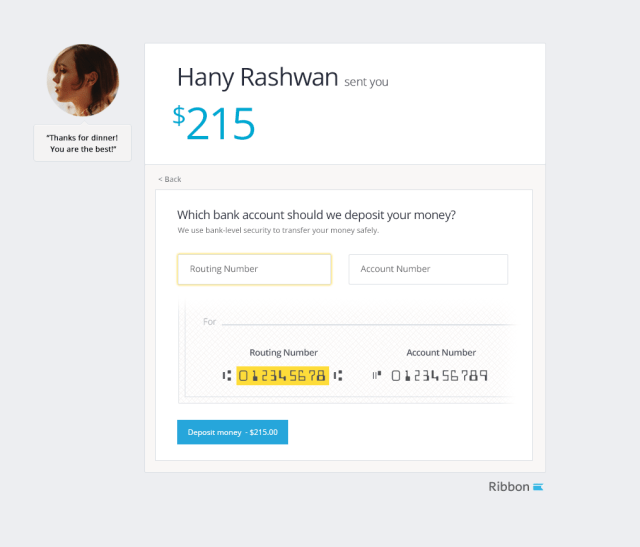This screenshot has width=640, height=547.
Task: Click the Routing Number label on check image
Action: pos(283,353)
